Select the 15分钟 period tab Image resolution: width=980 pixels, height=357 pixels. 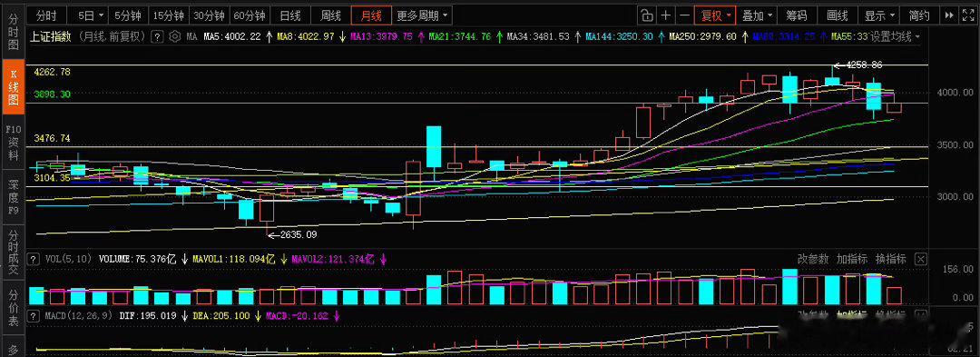169,15
